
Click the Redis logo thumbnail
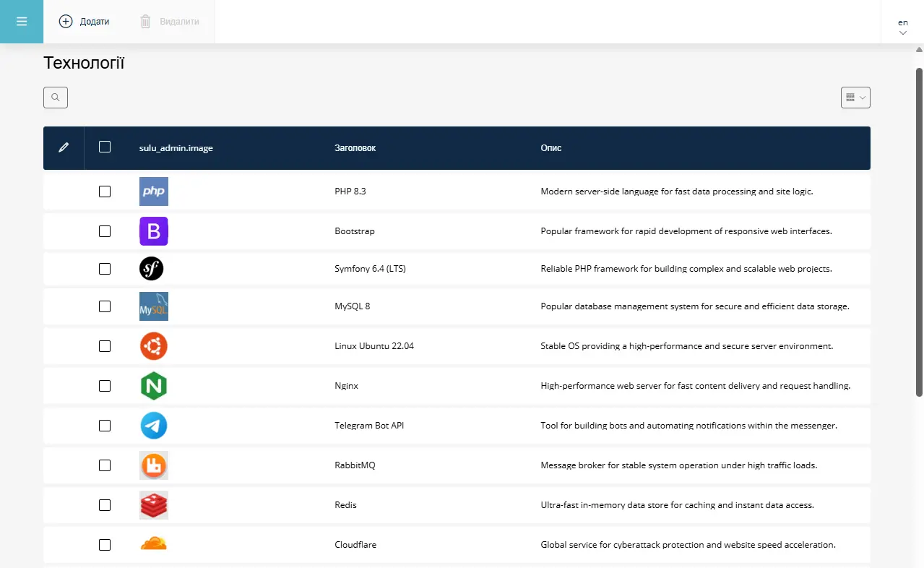click(x=154, y=505)
